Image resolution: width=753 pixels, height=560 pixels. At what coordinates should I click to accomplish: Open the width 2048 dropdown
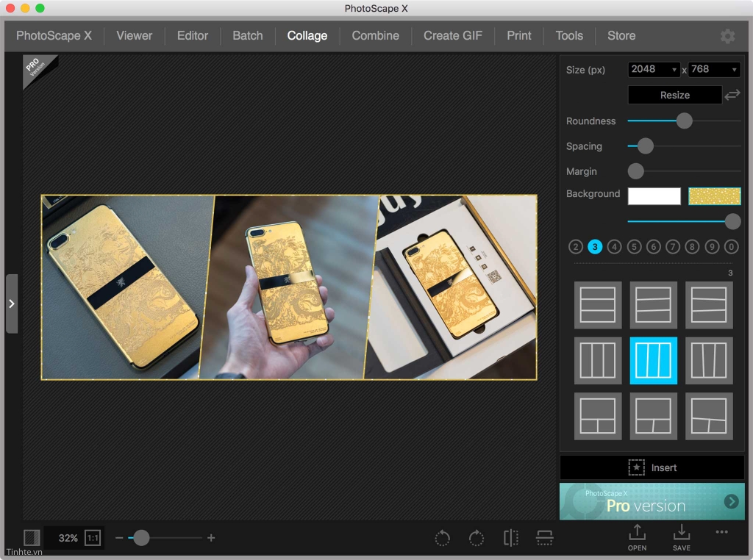tap(654, 69)
